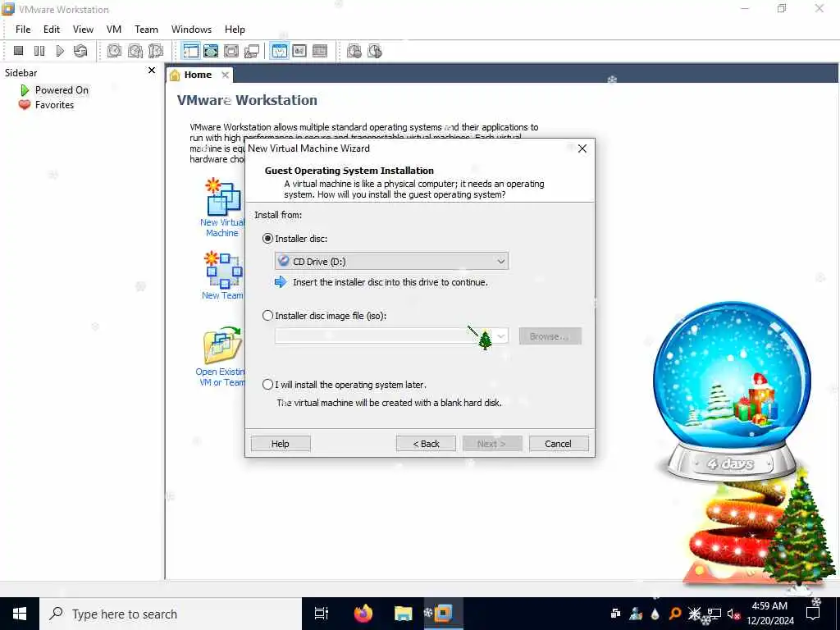Open Firefox from the taskbar

tap(363, 614)
